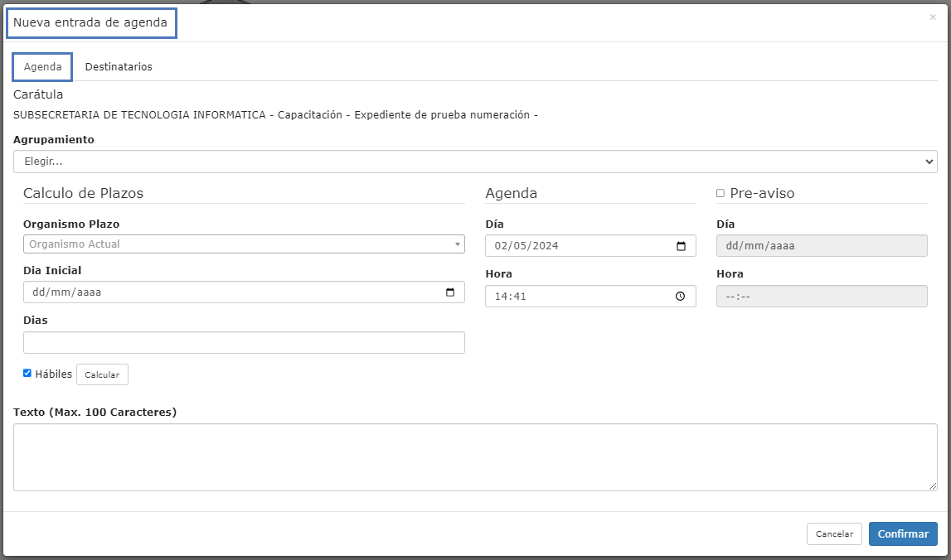Click the Cancelar button
Viewport: 951px width, 560px height.
[834, 534]
